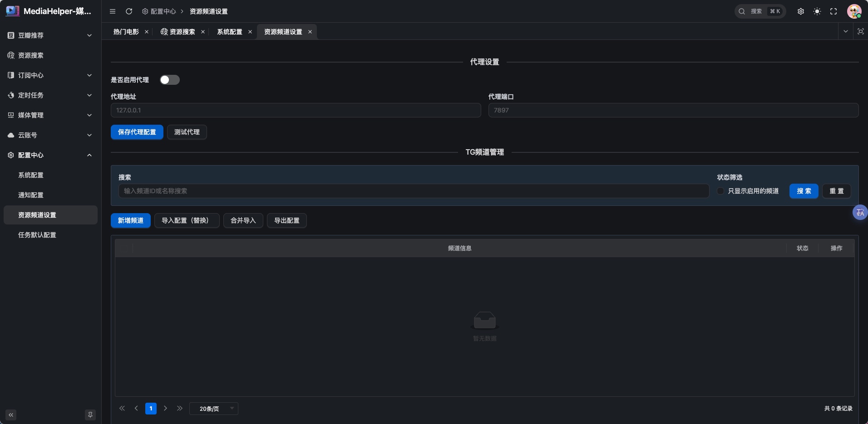The height and width of the screenshot is (424, 868).
Task: Switch to the 热门电影 tab
Action: pyautogui.click(x=126, y=32)
